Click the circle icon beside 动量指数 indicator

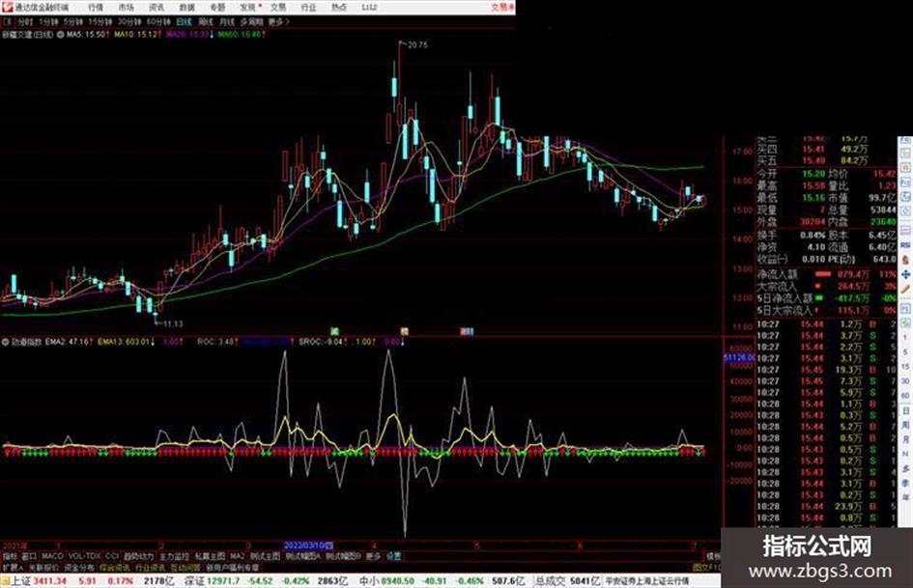click(x=6, y=342)
